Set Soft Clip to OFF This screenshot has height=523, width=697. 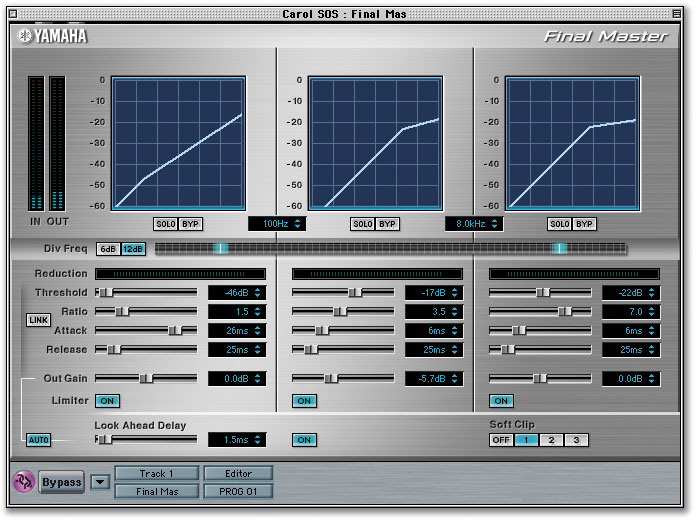pyautogui.click(x=501, y=440)
